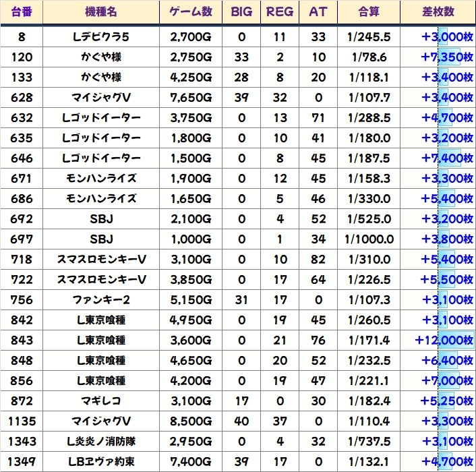
Task: Click combined rate 1/171.4
Action: (369, 341)
